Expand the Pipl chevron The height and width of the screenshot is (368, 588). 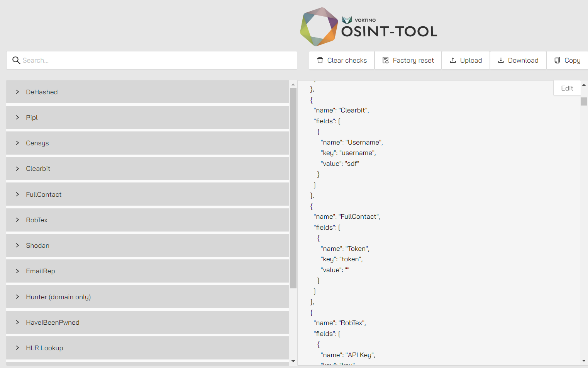17,118
